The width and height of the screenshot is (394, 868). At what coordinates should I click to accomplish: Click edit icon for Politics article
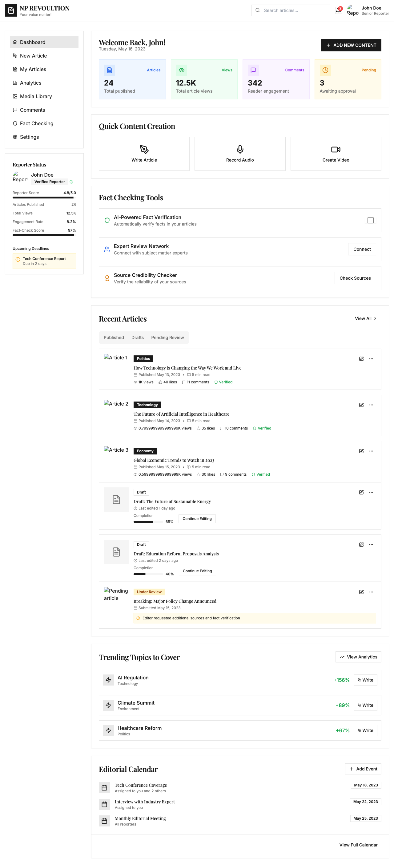tap(361, 358)
